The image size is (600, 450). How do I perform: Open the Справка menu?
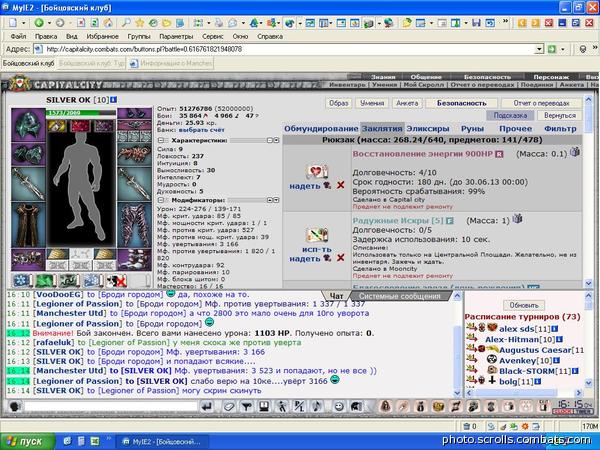click(x=270, y=36)
